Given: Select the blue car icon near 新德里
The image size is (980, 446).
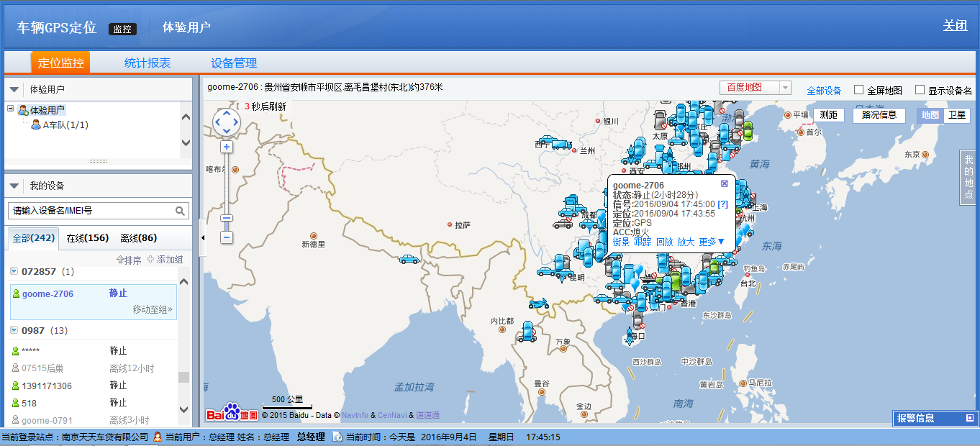Looking at the screenshot, I should (x=409, y=259).
